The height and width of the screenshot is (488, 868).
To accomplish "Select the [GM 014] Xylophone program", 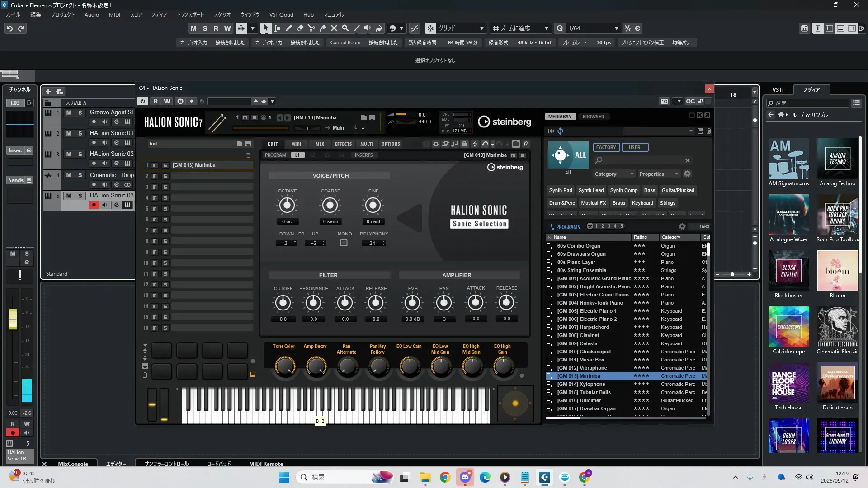I will point(581,384).
